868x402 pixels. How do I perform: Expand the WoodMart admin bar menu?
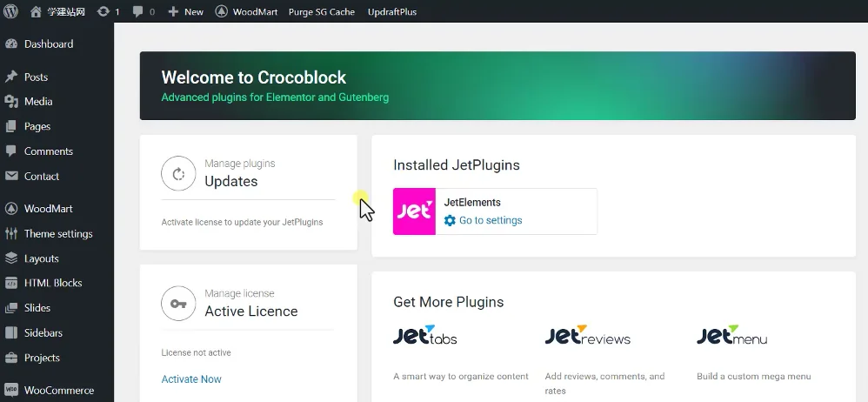[247, 11]
